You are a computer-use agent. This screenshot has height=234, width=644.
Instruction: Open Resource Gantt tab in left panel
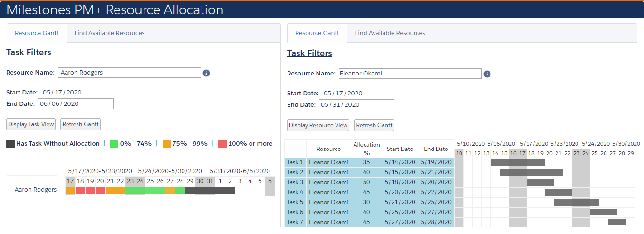tap(37, 33)
